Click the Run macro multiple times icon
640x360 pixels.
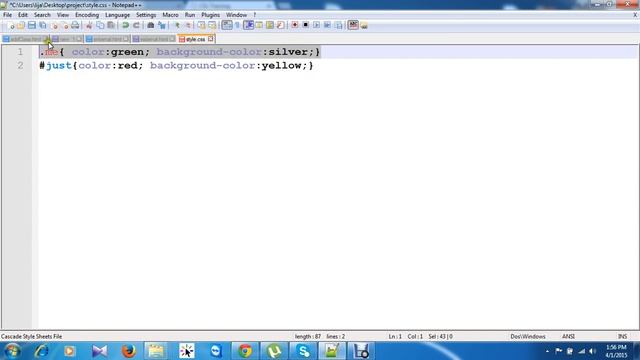327,25
